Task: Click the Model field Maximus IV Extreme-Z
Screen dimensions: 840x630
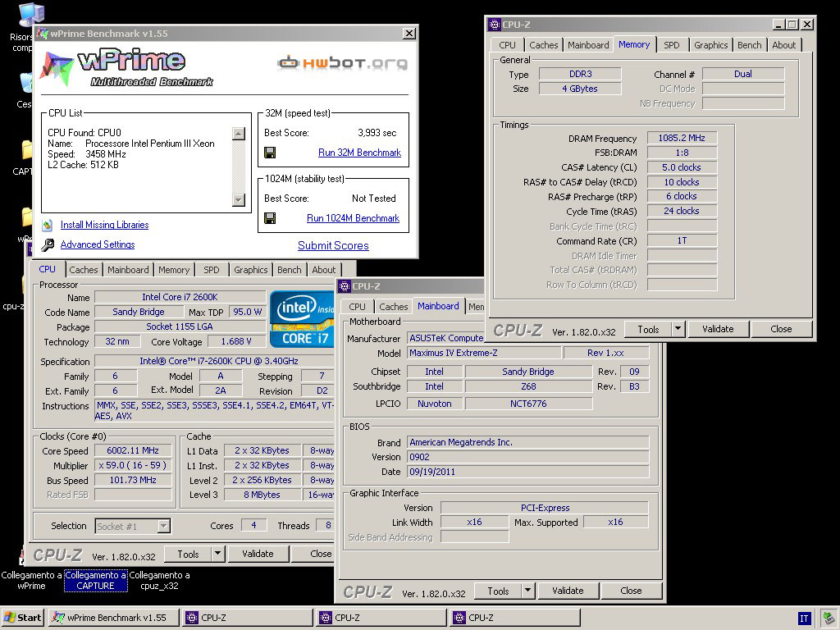Action: click(484, 353)
